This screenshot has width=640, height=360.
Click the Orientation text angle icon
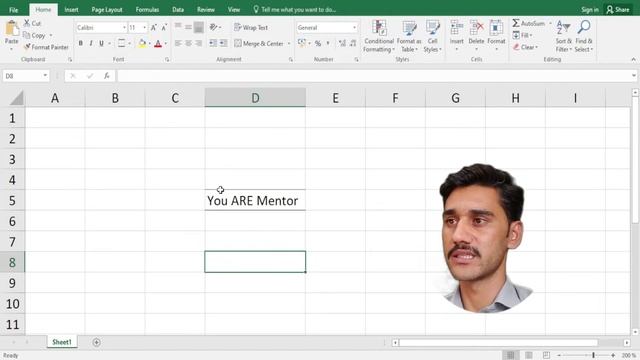point(214,27)
